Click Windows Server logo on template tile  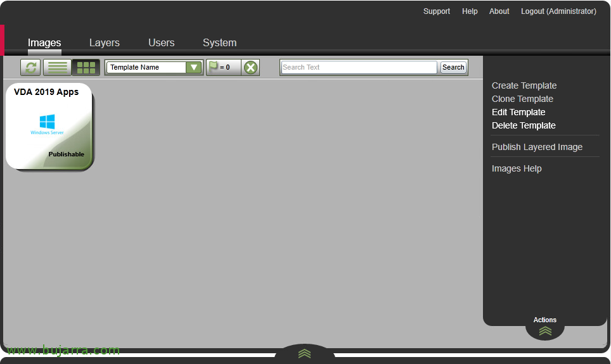click(47, 124)
